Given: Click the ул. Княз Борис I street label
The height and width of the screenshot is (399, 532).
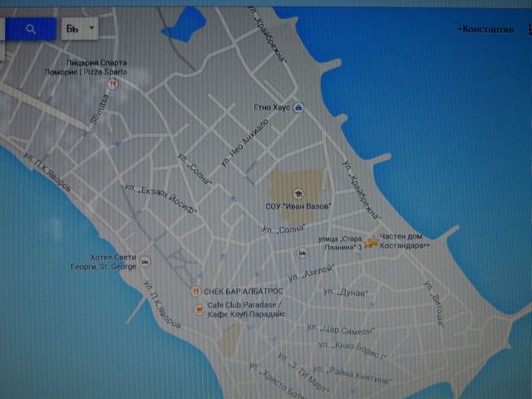Looking at the screenshot, I should (x=352, y=350).
